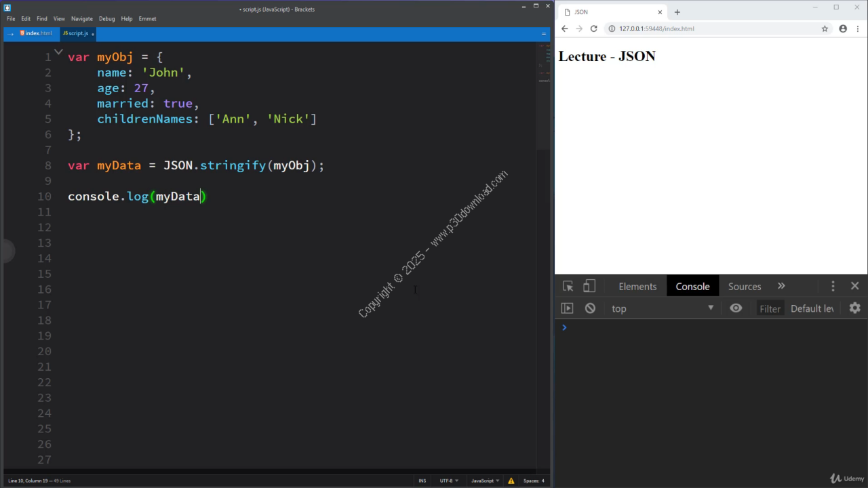Image resolution: width=868 pixels, height=488 pixels.
Task: Click the split-view icon in the tab bar
Action: [x=543, y=33]
